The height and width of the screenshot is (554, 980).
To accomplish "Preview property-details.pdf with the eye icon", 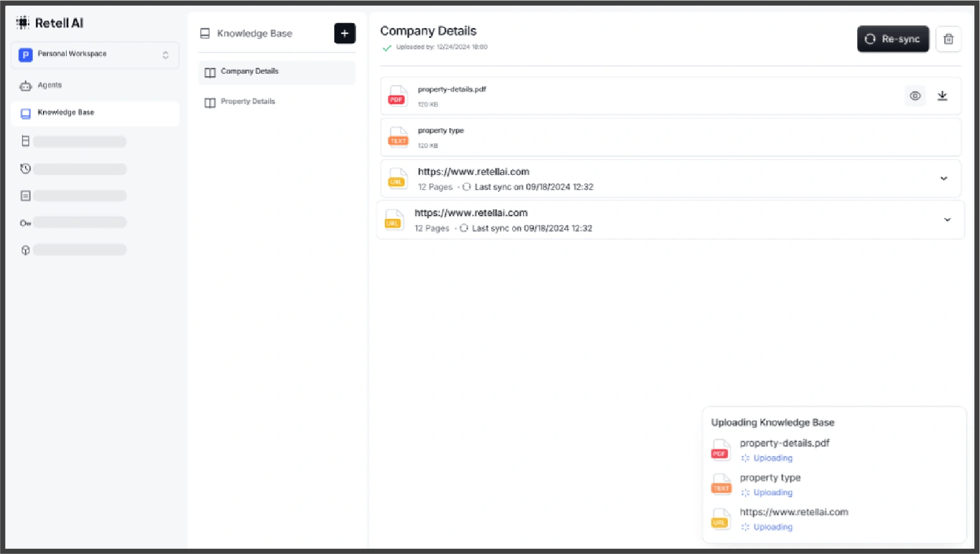I will (915, 95).
